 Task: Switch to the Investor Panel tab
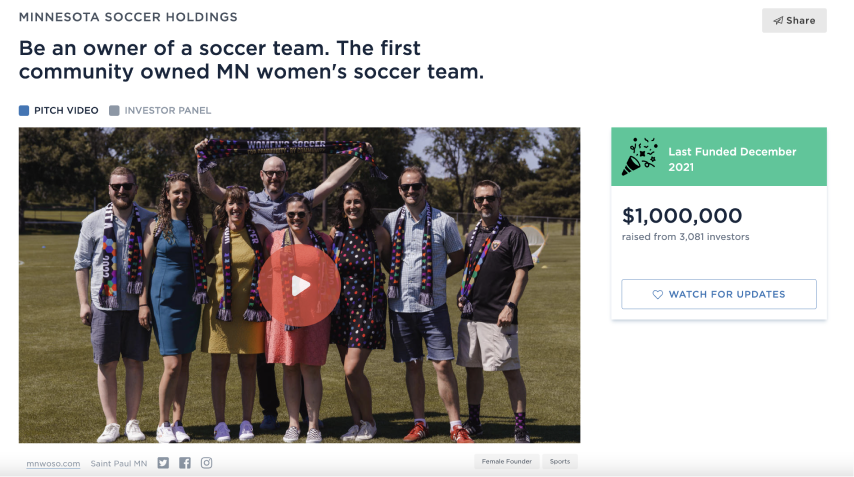(x=167, y=111)
